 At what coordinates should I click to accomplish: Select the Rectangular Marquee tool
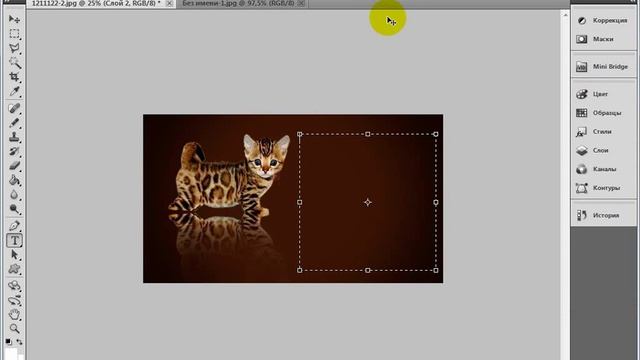click(14, 33)
